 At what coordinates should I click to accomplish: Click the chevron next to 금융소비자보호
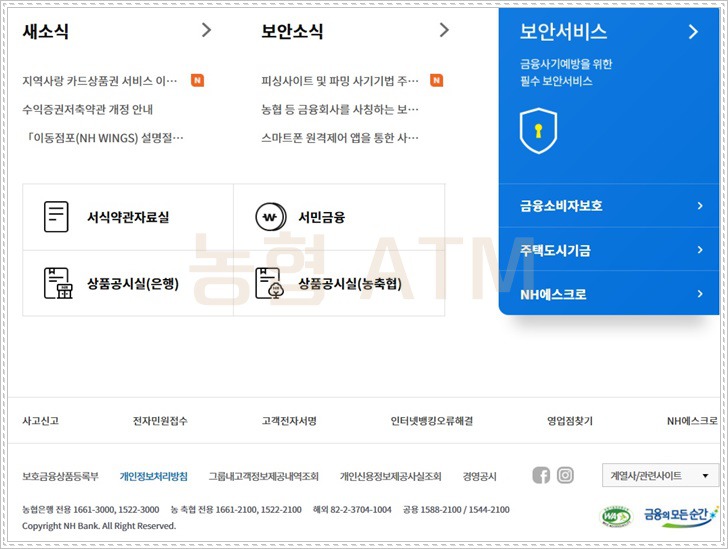click(700, 206)
